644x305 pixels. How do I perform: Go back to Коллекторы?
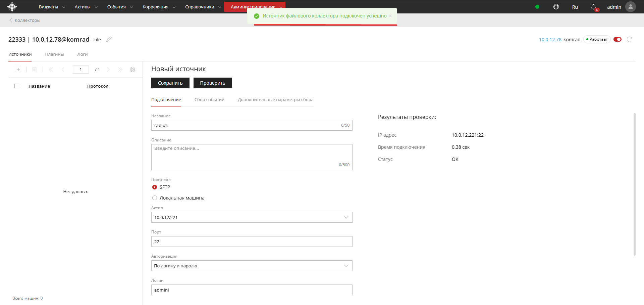click(24, 20)
